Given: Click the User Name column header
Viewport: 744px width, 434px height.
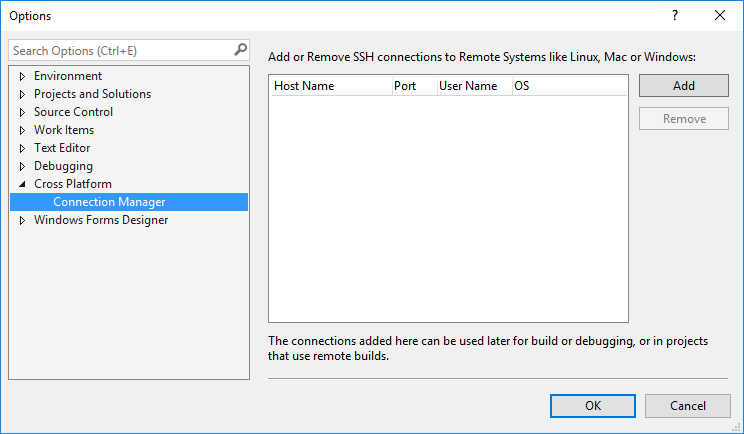Looking at the screenshot, I should (x=472, y=86).
